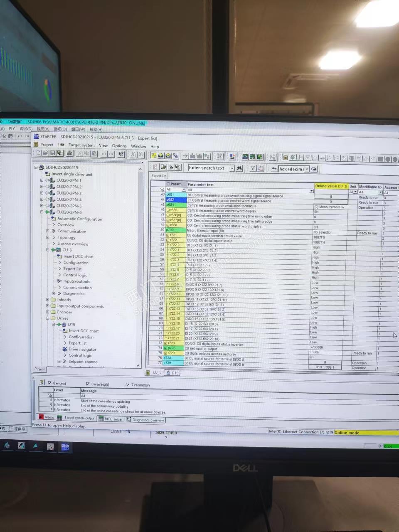
Task: Click the Save project toolbar icon
Action: click(x=52, y=153)
